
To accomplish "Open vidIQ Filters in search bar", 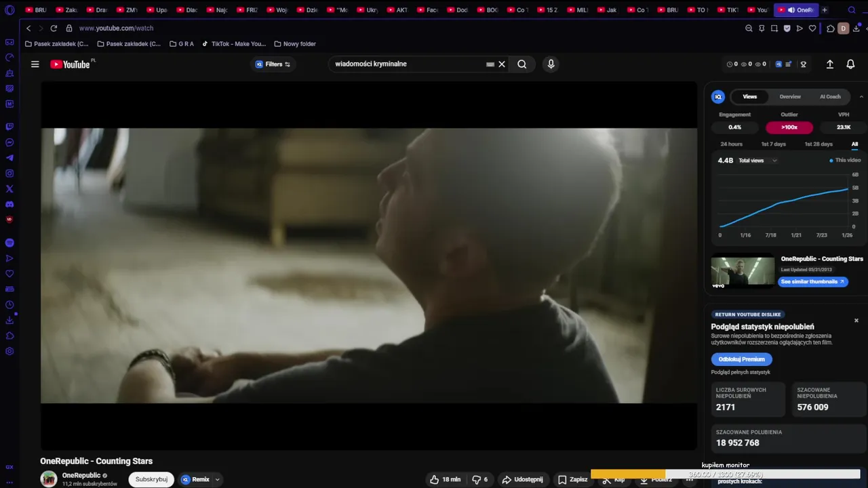I will tap(273, 64).
